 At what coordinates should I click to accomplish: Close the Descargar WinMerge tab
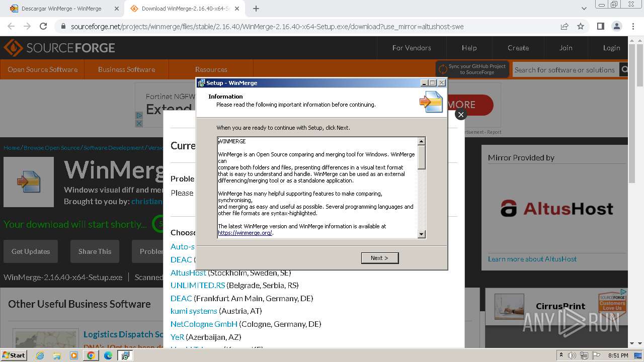pyautogui.click(x=116, y=9)
